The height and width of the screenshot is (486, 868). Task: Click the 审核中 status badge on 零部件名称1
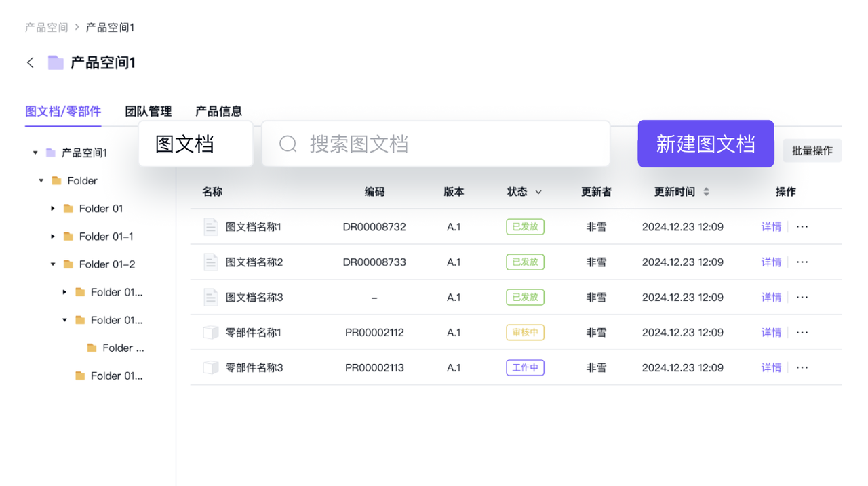click(x=525, y=332)
